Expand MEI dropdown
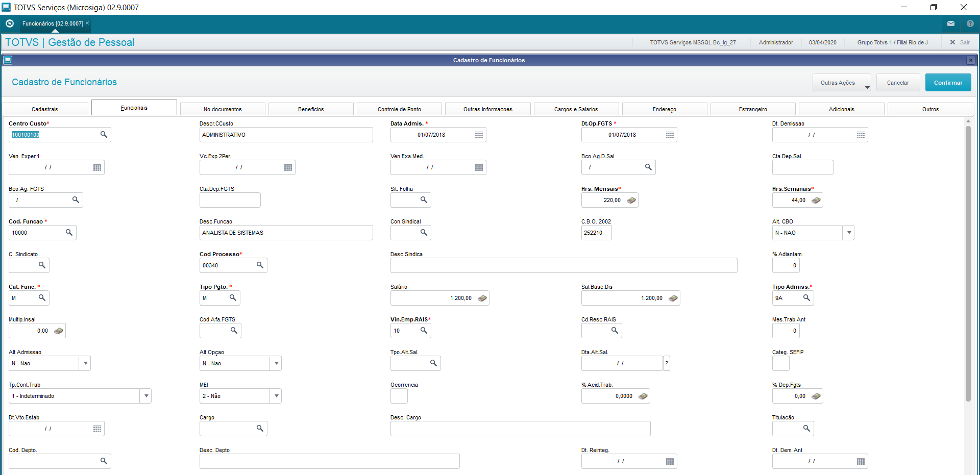The height and width of the screenshot is (475, 980). coord(276,396)
